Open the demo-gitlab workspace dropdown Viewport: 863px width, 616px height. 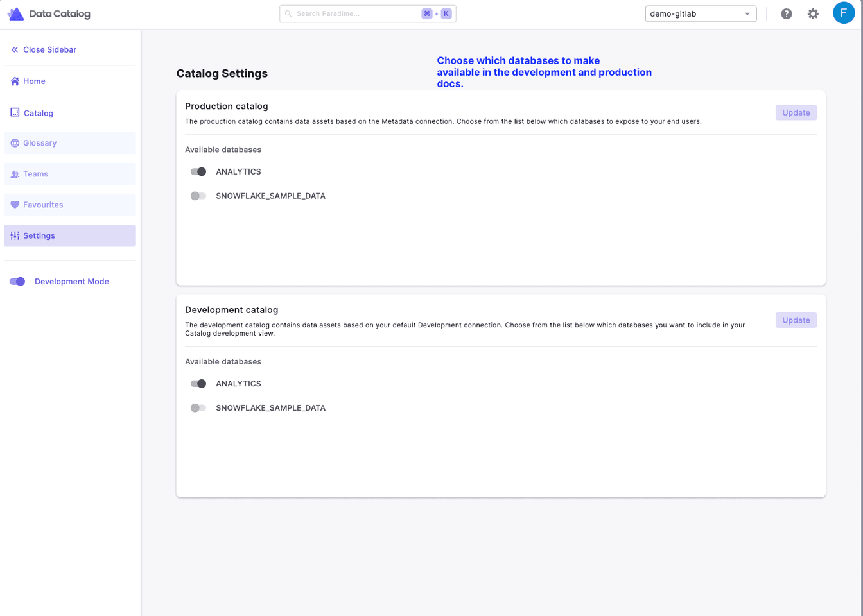[701, 13]
